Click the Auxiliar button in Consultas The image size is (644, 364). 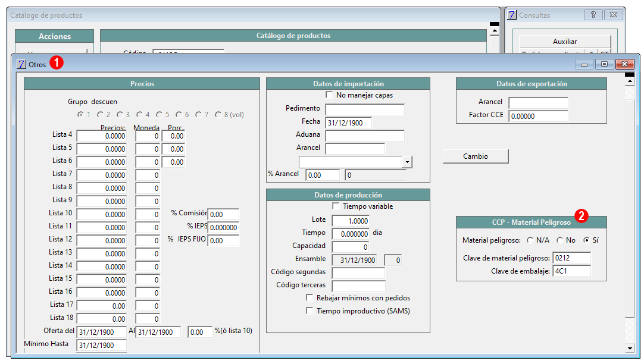tap(565, 42)
